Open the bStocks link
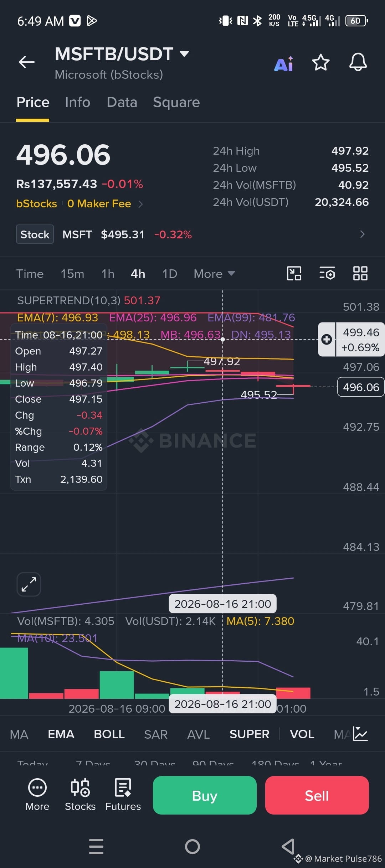The width and height of the screenshot is (385, 868). coord(36,203)
